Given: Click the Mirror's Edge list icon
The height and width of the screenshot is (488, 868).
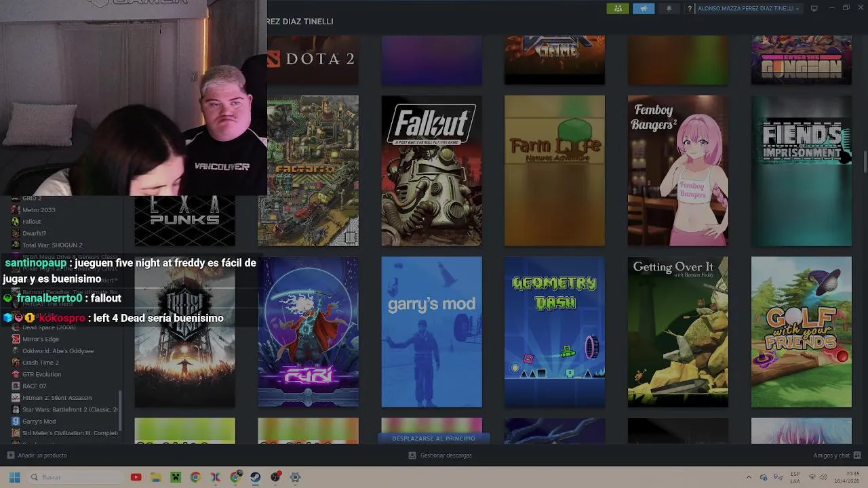Looking at the screenshot, I should tap(16, 339).
